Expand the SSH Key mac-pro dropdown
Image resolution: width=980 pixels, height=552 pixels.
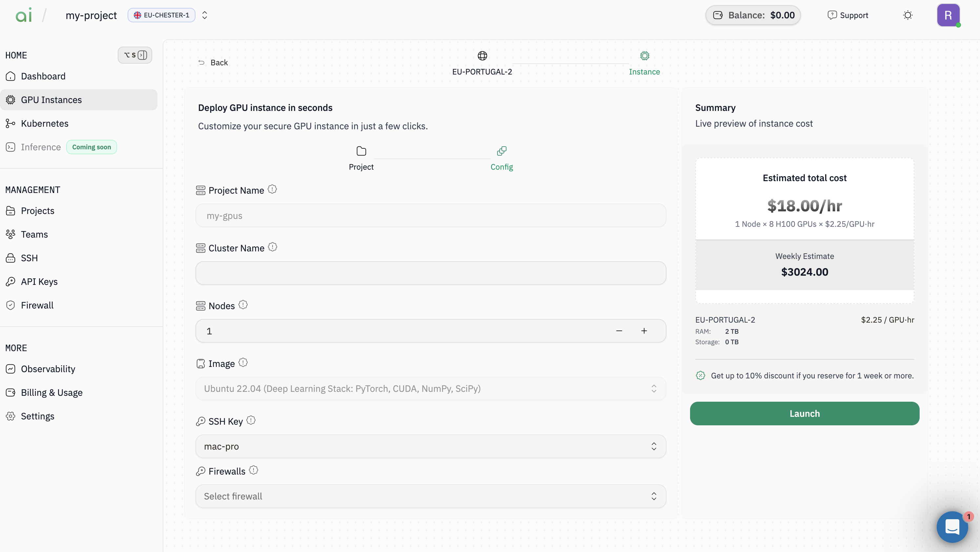coord(430,446)
